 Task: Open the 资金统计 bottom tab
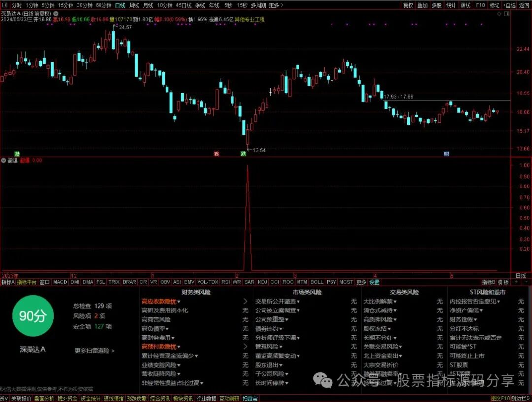pyautogui.click(x=90, y=398)
